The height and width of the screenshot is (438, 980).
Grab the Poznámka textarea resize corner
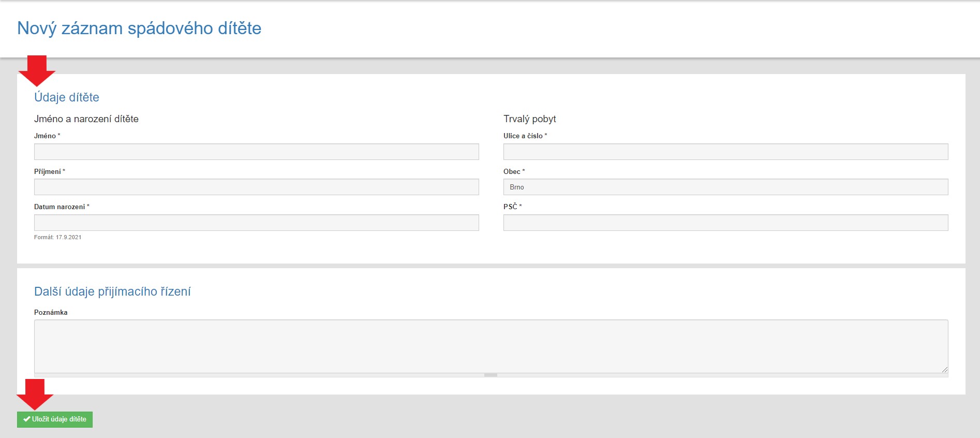pyautogui.click(x=945, y=369)
